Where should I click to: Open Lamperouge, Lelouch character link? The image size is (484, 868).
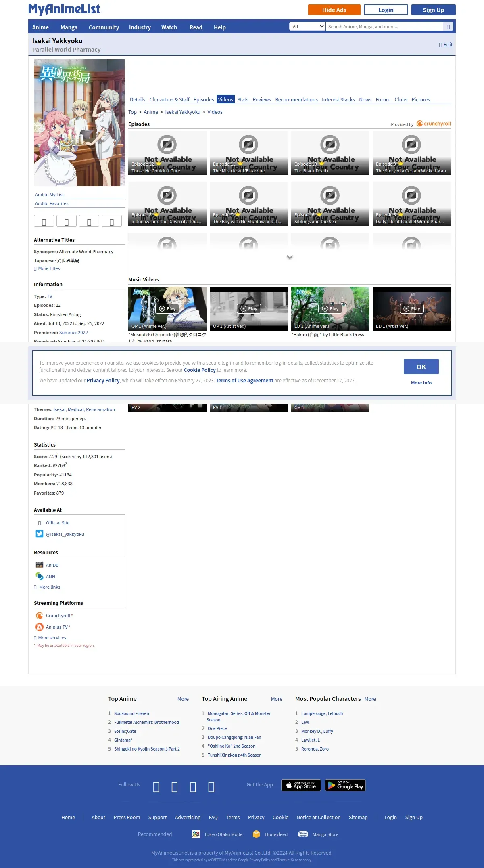pyautogui.click(x=322, y=713)
